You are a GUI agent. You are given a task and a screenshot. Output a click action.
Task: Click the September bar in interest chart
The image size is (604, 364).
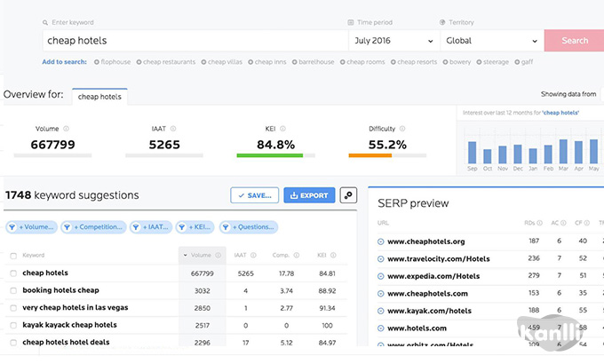pos(472,153)
